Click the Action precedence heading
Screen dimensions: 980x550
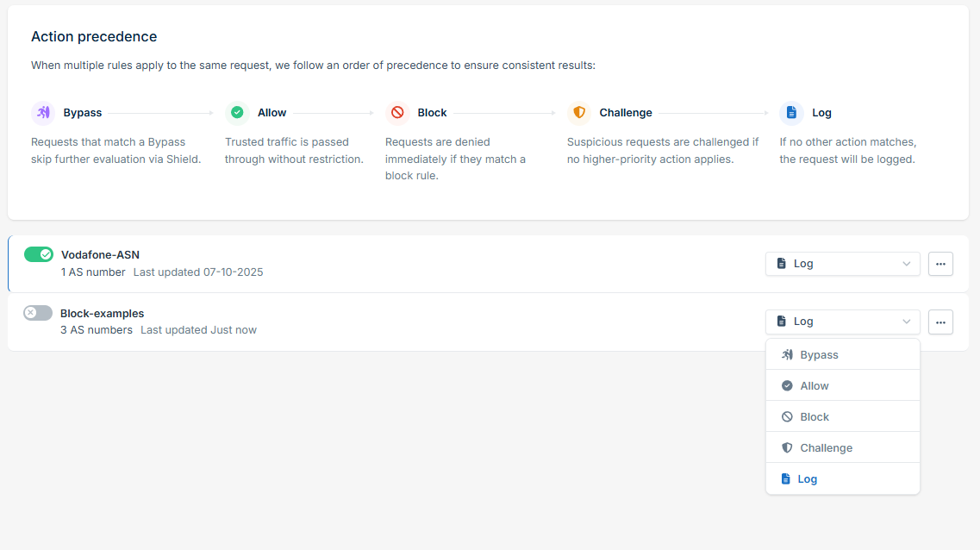pyautogui.click(x=94, y=37)
